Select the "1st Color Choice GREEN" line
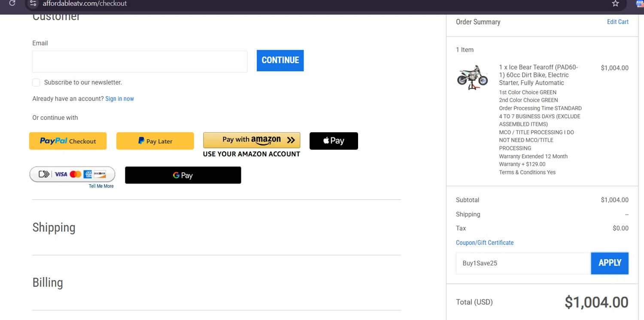644x320 pixels. (x=528, y=92)
